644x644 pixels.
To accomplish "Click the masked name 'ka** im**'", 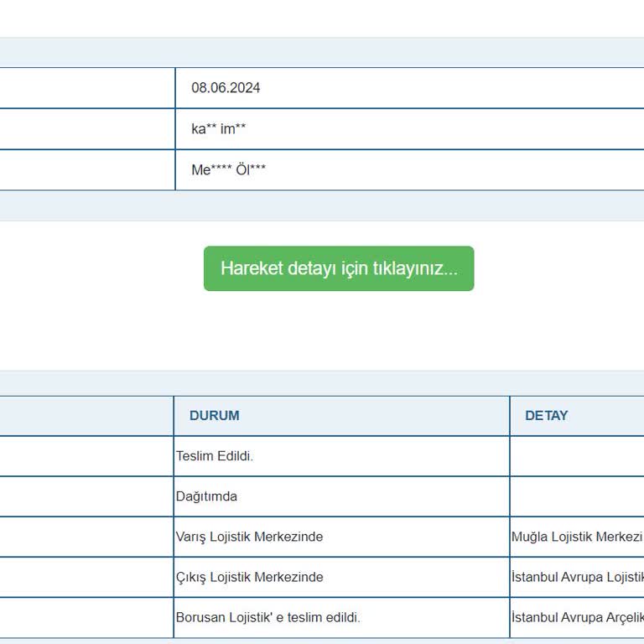I will tap(218, 129).
